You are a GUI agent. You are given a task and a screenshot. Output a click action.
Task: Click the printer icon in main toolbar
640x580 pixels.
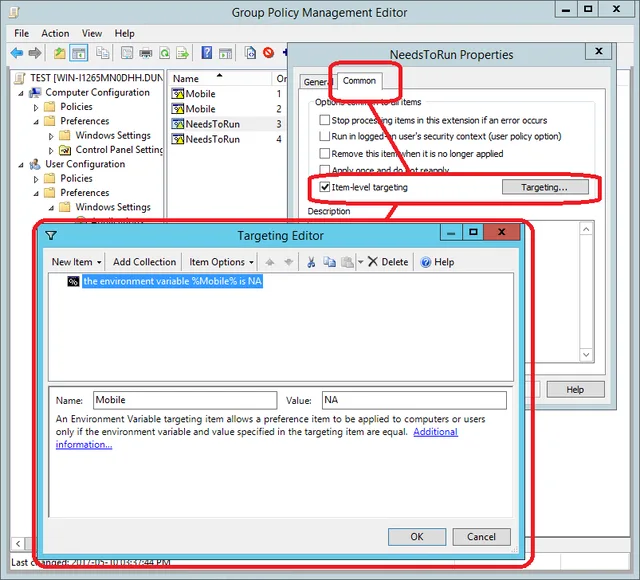point(146,53)
